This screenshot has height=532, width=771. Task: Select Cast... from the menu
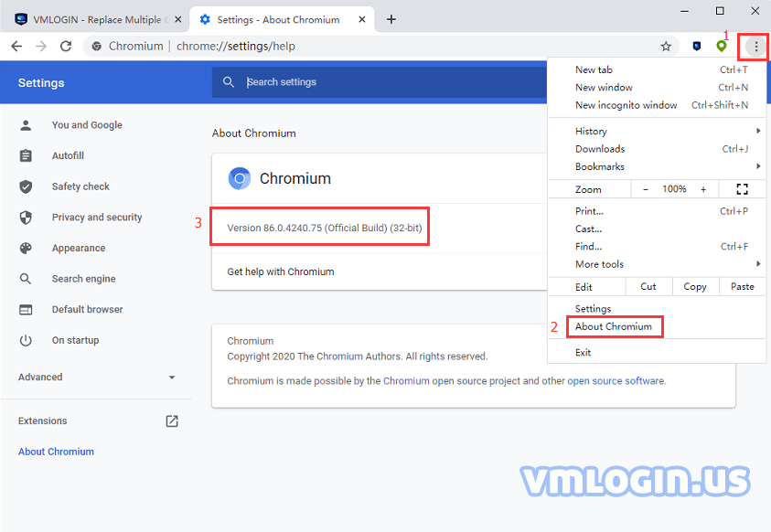click(x=657, y=229)
